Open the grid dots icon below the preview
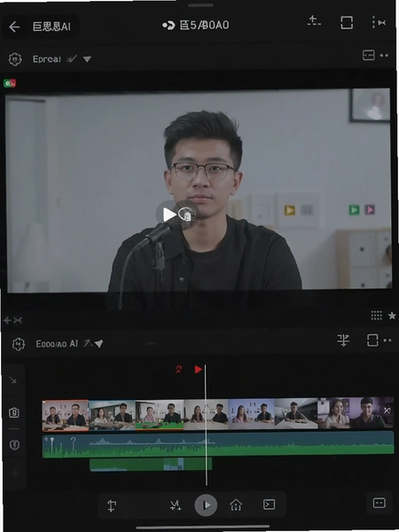Viewport: 399px width, 532px height. [376, 316]
